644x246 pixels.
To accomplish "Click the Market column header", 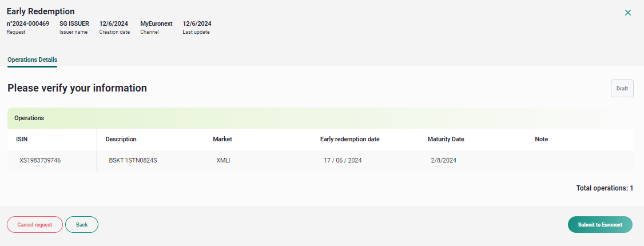I will point(222,139).
